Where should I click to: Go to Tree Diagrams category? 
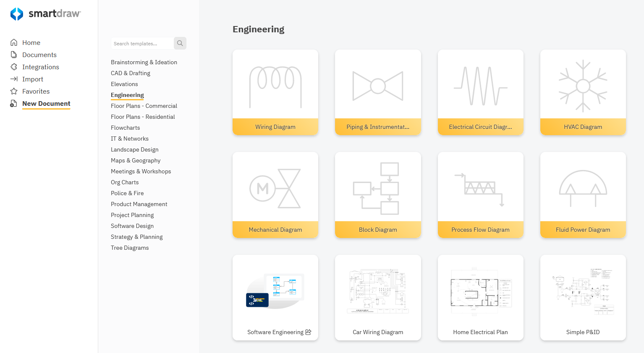(x=130, y=248)
